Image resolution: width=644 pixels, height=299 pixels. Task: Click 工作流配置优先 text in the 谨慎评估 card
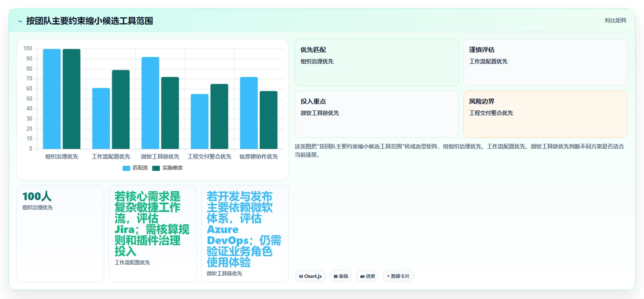coord(489,61)
